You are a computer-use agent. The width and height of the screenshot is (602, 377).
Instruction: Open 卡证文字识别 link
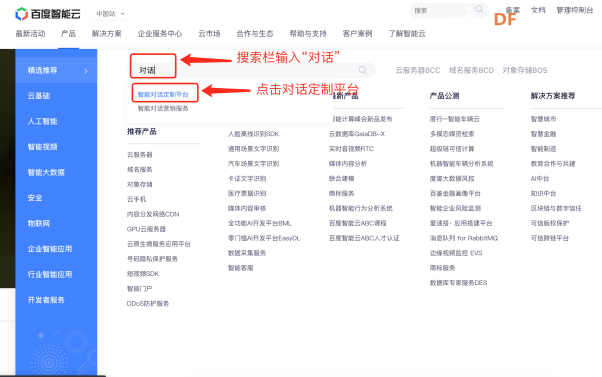[x=247, y=179]
